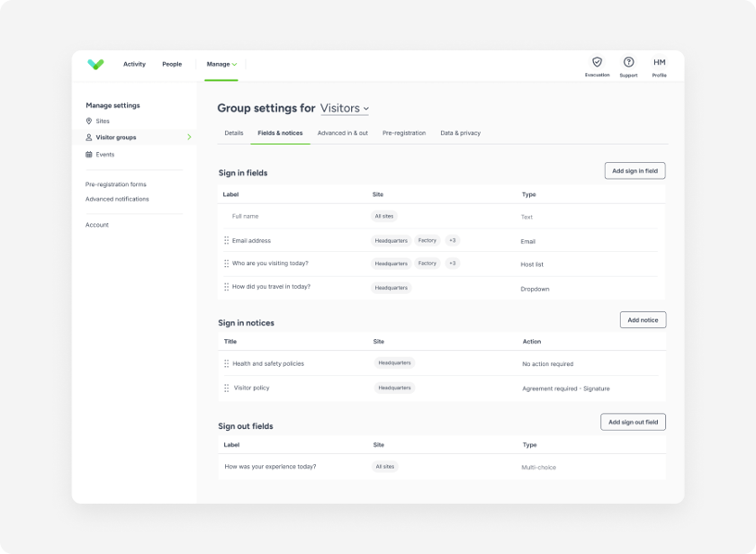Click drag handle beside Health and safety policies
This screenshot has width=756, height=554.
click(226, 363)
